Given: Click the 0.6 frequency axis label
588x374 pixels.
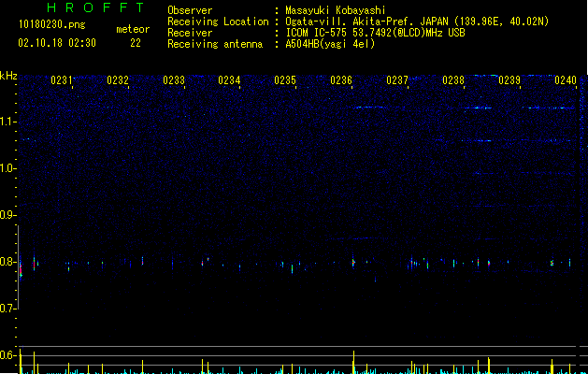Looking at the screenshot, I should pyautogui.click(x=8, y=355).
